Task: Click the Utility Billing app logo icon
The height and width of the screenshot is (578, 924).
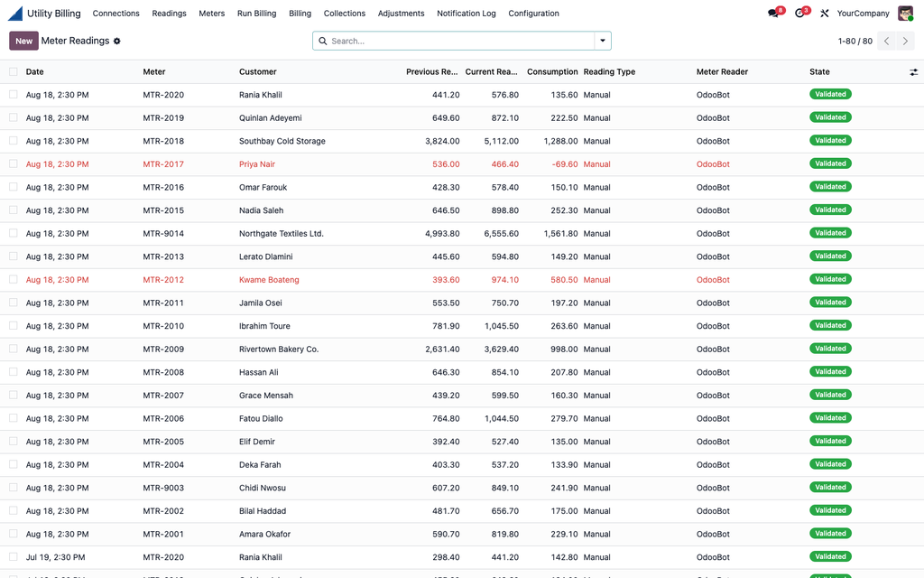Action: coord(15,13)
